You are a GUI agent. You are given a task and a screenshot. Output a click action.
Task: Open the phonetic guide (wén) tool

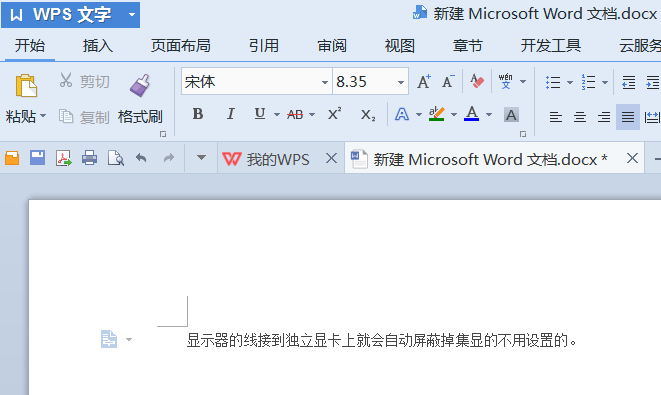pos(505,81)
